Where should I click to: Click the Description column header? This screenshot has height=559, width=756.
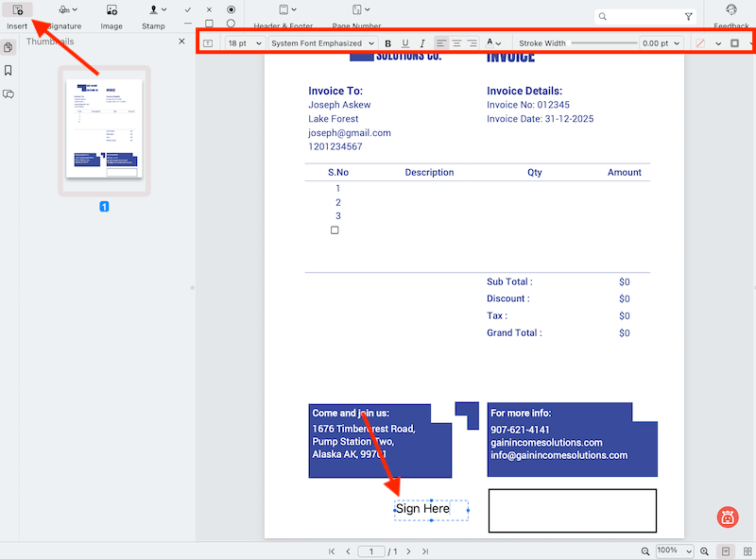[x=429, y=173]
